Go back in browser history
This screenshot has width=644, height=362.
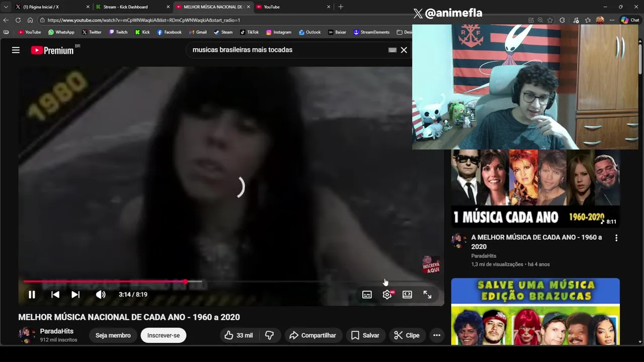coord(6,20)
